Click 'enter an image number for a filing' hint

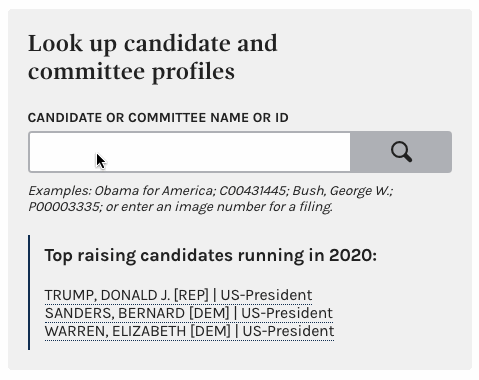click(x=226, y=207)
